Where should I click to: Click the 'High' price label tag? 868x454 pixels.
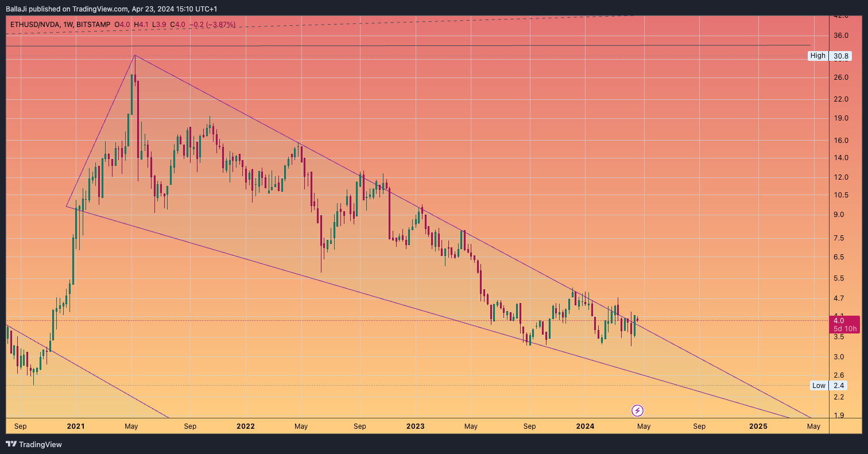tap(818, 56)
